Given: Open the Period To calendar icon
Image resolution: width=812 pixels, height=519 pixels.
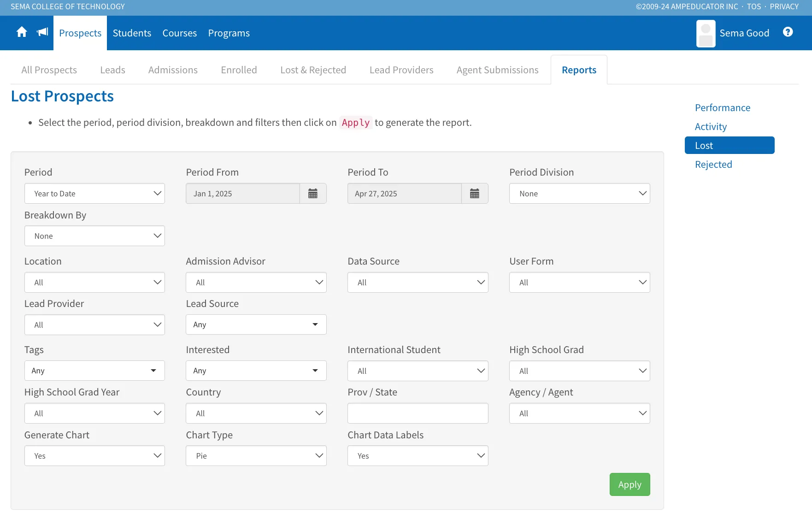Looking at the screenshot, I should tap(475, 194).
